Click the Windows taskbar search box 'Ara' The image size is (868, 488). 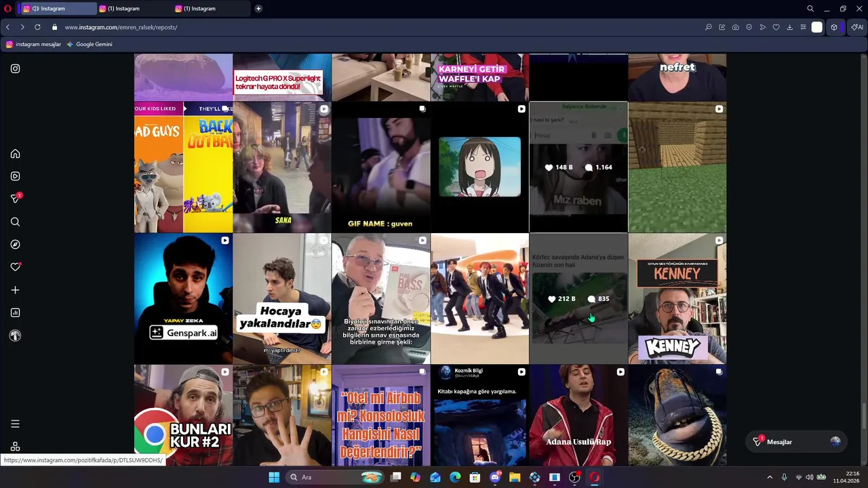click(x=334, y=477)
